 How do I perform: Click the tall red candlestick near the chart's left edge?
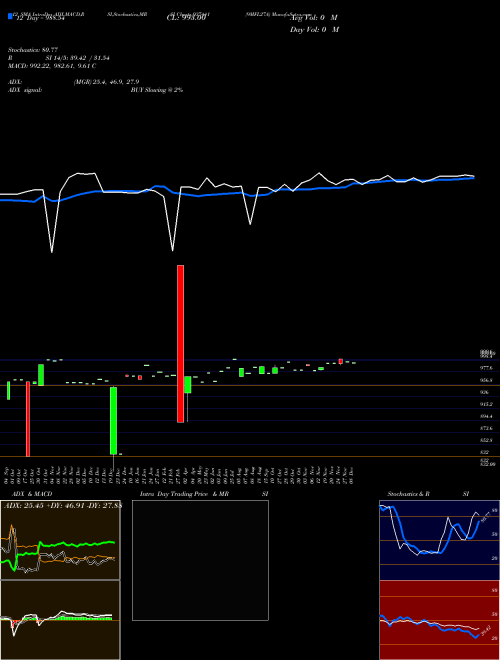click(x=28, y=419)
